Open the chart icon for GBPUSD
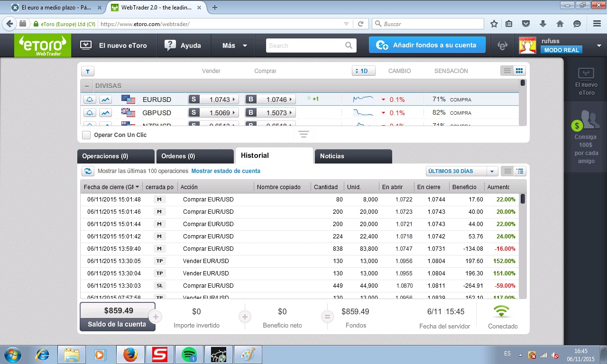Screen dimensions: 607x364 [105, 113]
